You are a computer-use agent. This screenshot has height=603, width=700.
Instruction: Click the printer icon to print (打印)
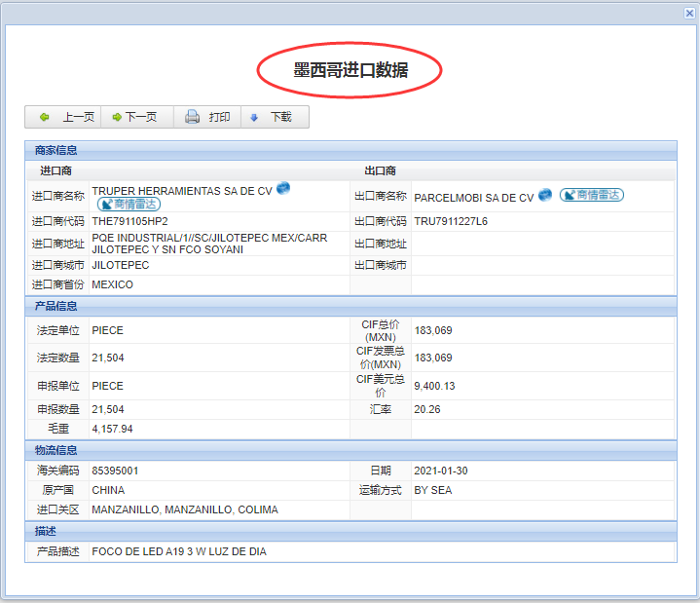[x=193, y=117]
